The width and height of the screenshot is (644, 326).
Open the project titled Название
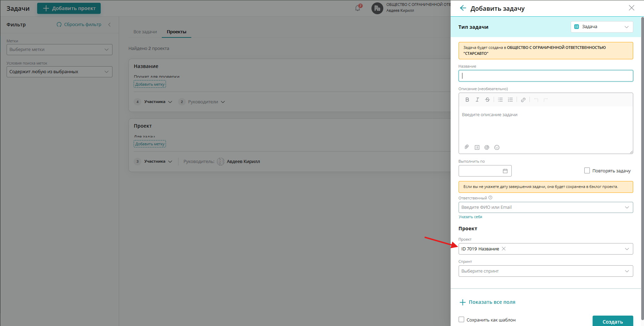146,66
